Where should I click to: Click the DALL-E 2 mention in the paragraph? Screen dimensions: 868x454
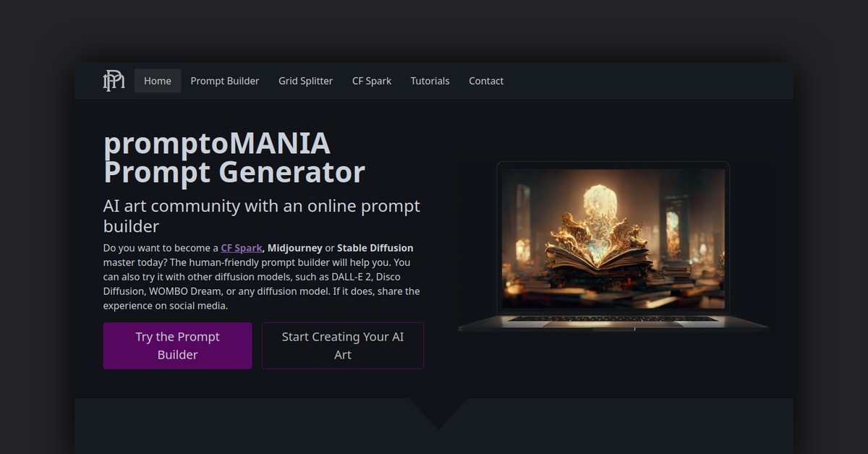pos(352,277)
